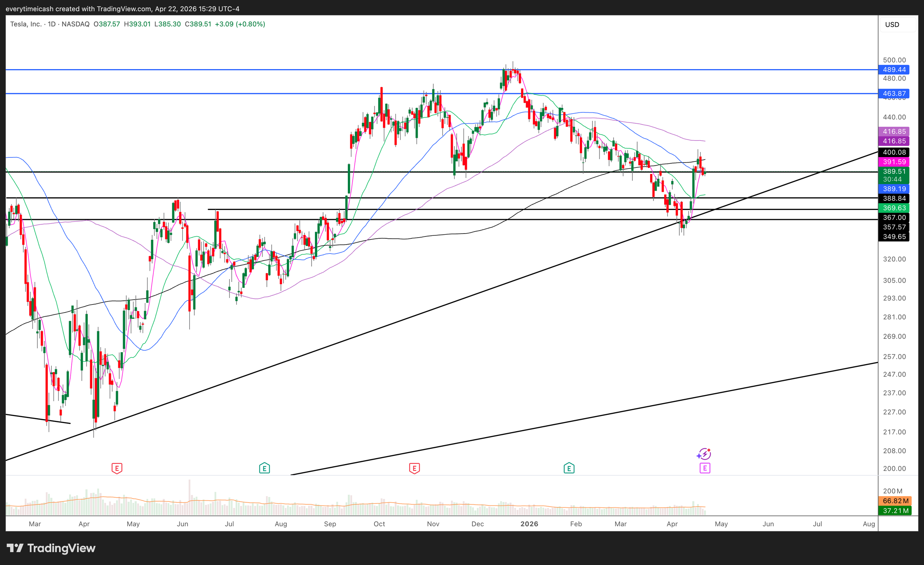Click the blue 389.19 moving average label
924x565 pixels.
(894, 189)
